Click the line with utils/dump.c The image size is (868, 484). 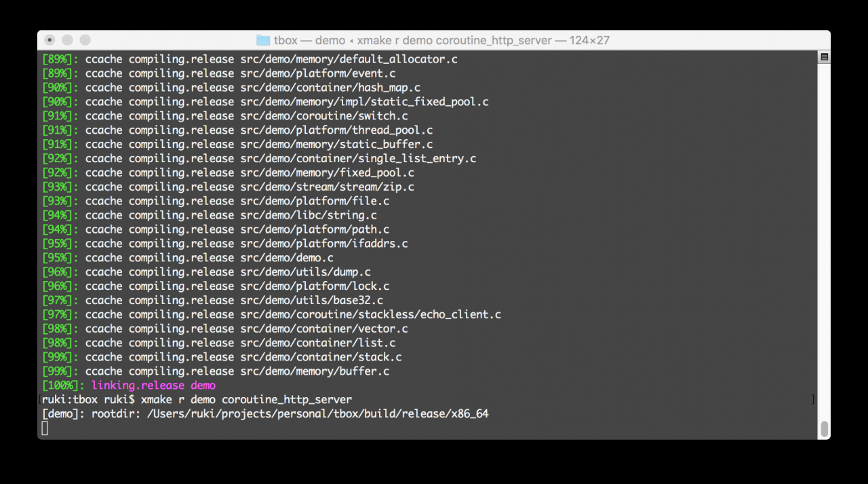(206, 272)
